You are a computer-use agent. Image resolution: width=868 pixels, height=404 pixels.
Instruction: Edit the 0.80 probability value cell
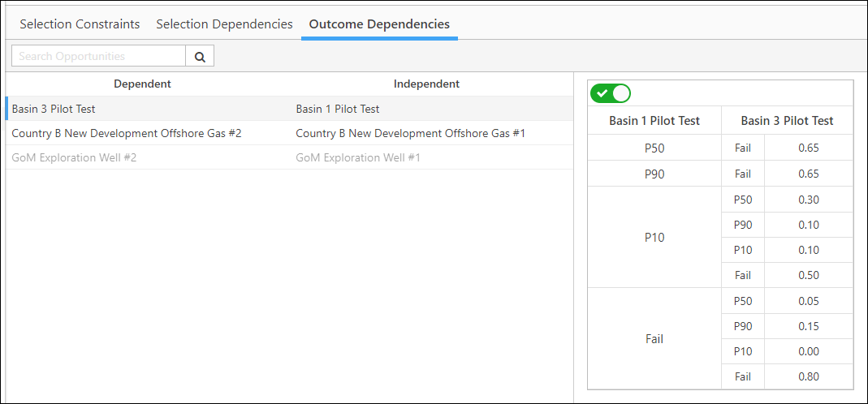pos(809,377)
